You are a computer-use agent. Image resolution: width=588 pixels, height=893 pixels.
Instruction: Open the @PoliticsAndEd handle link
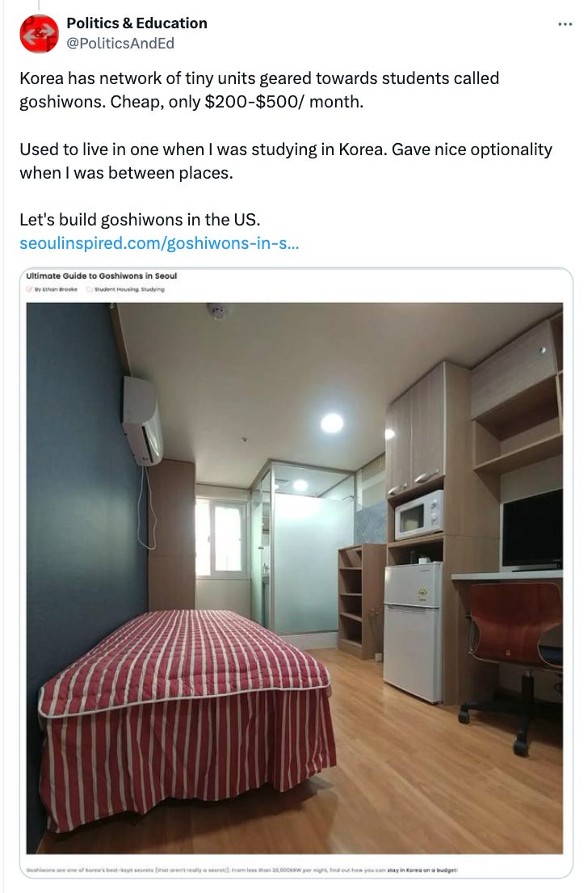tap(120, 44)
